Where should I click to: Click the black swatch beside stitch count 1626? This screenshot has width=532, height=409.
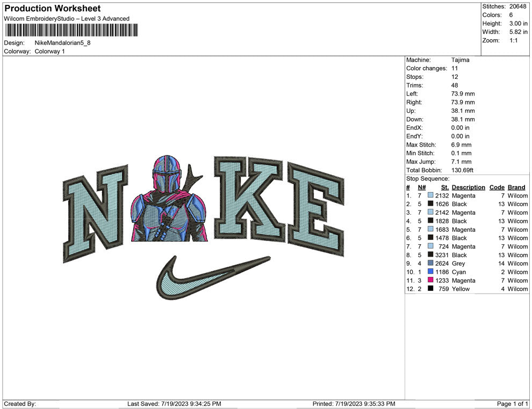[x=430, y=203]
